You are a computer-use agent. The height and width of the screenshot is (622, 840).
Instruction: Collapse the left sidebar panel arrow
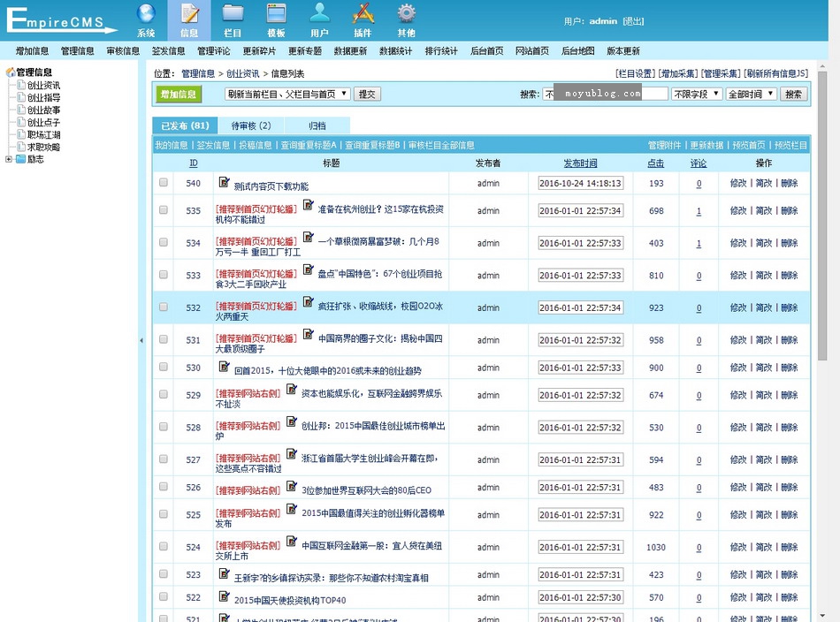(x=141, y=340)
